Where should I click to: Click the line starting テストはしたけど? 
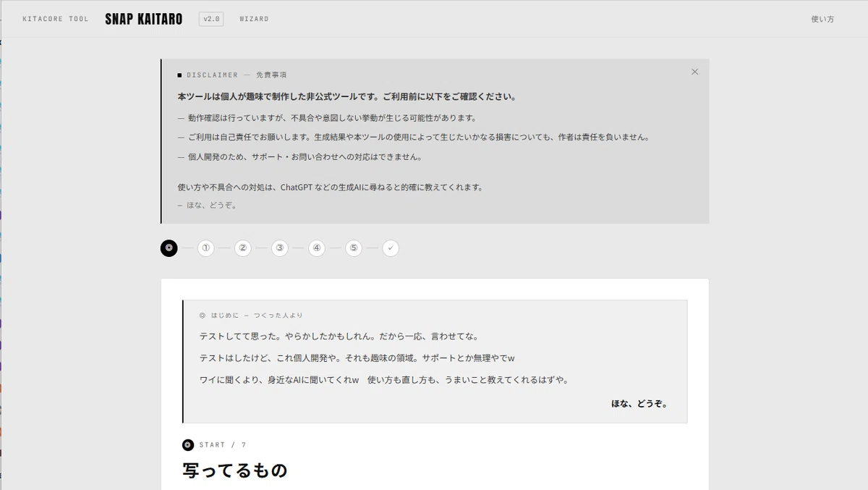coord(357,358)
